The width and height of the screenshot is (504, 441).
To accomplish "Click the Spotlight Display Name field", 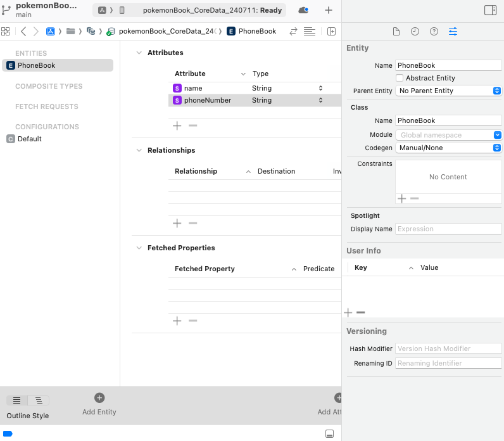I will [x=448, y=229].
